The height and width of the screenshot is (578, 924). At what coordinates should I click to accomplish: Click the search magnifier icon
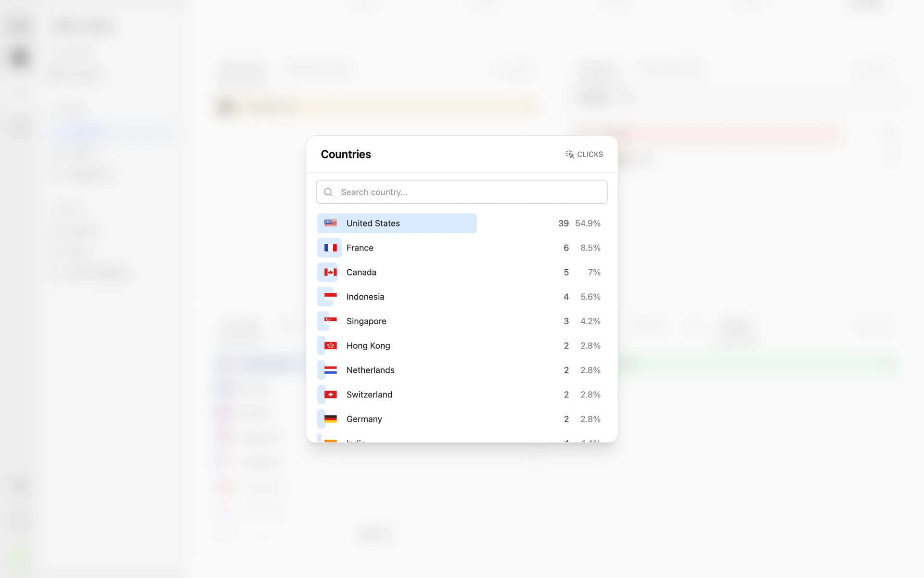point(328,192)
